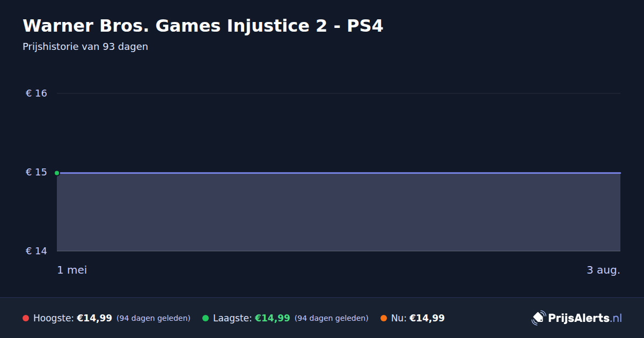Image resolution: width=644 pixels, height=338 pixels.
Task: Click the purple price line on chart
Action: [x=339, y=173]
